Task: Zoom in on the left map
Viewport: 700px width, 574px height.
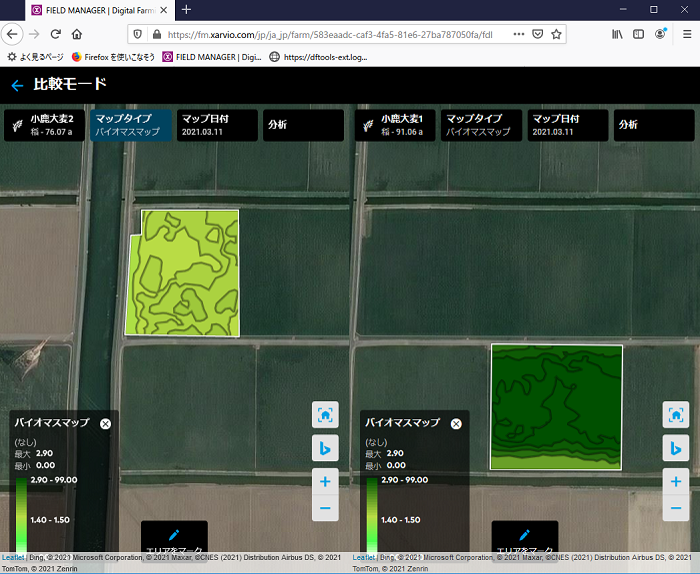Action: [x=325, y=481]
